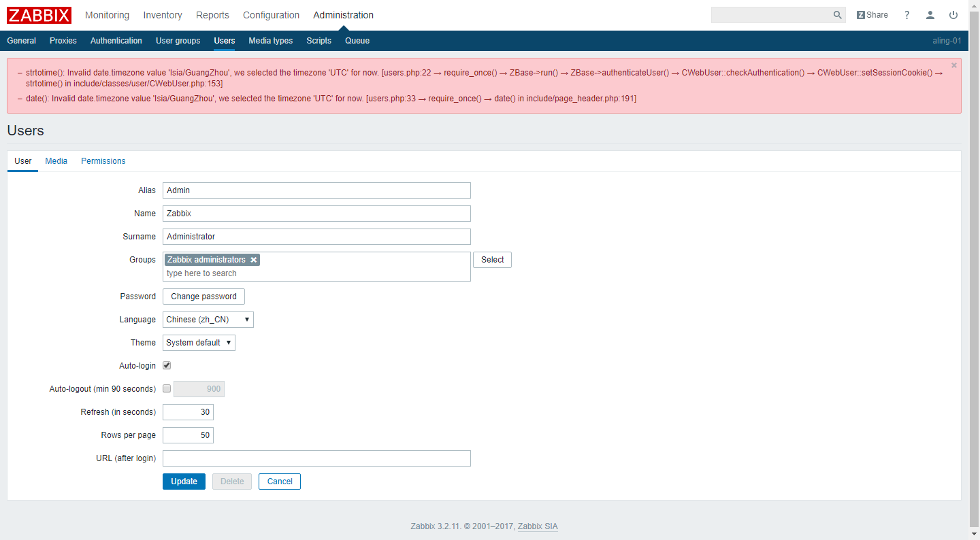
Task: Click the aling-01 server name
Action: click(x=947, y=41)
